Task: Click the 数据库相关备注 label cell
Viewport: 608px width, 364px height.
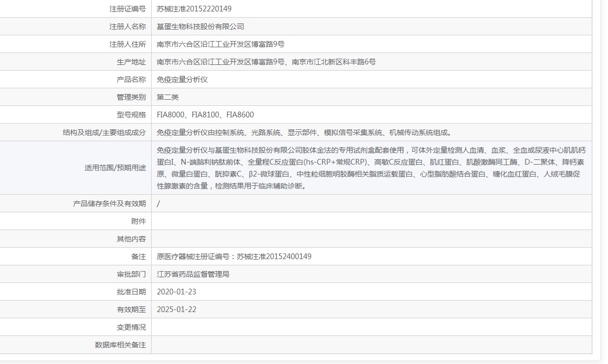Action: pyautogui.click(x=120, y=345)
